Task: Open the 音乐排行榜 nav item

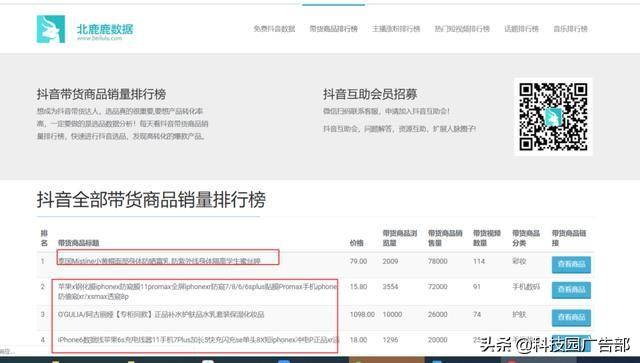Action: tap(570, 29)
